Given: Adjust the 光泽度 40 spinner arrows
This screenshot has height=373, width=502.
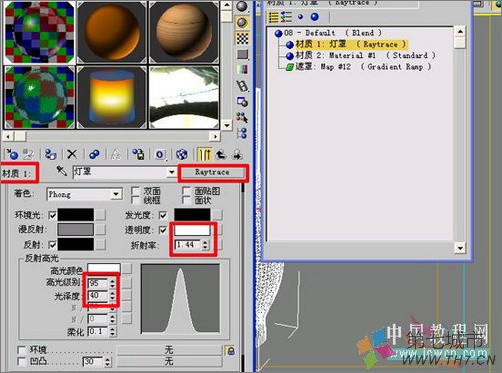Looking at the screenshot, I should point(112,295).
